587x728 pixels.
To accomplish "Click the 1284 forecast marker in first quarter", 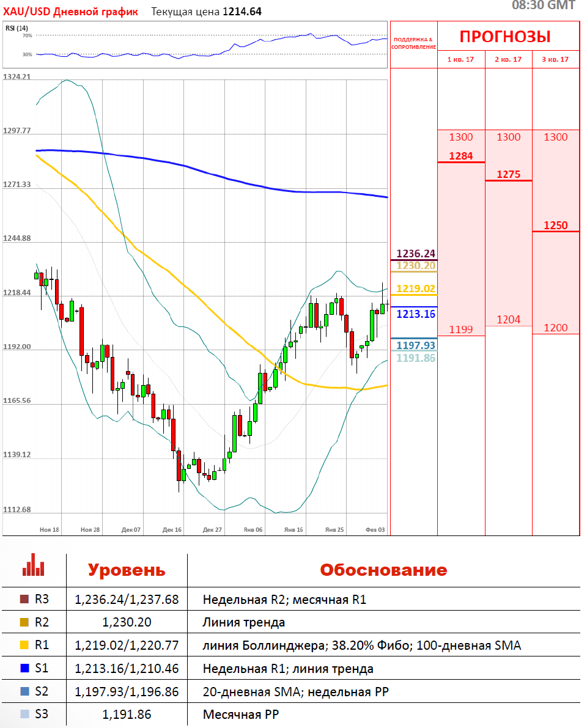I will [461, 156].
